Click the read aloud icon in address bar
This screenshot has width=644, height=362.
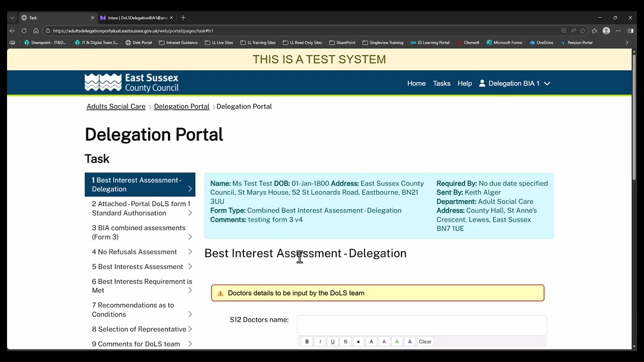pos(573,31)
